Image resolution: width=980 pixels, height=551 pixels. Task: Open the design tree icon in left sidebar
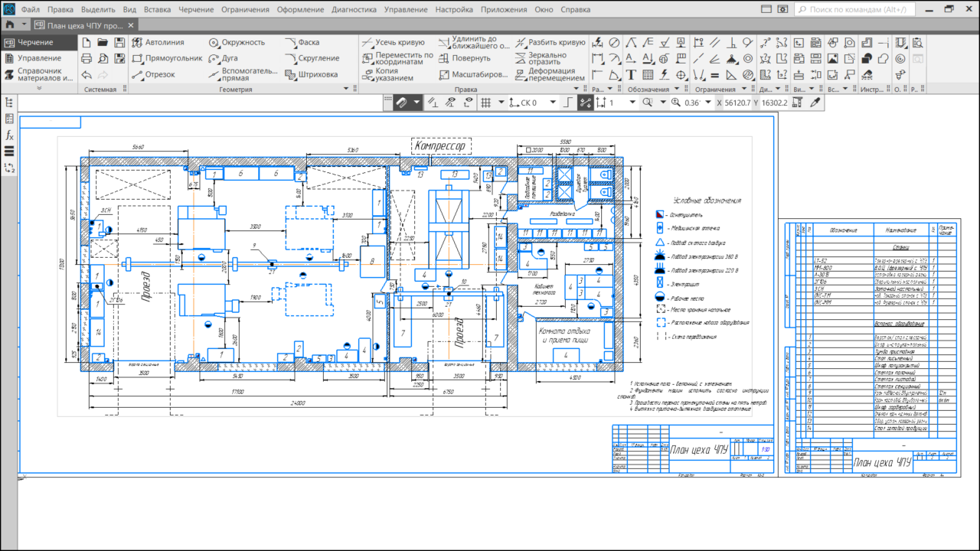click(9, 102)
